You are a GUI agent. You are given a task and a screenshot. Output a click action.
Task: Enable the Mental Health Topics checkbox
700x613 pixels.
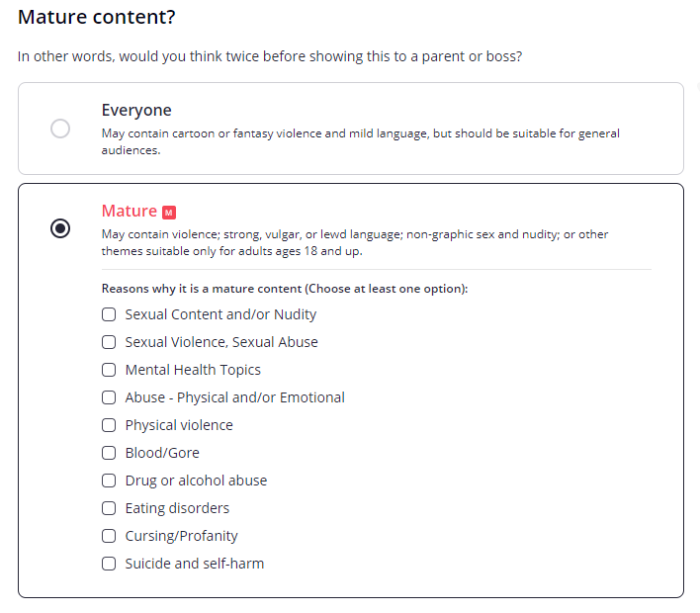click(x=109, y=370)
